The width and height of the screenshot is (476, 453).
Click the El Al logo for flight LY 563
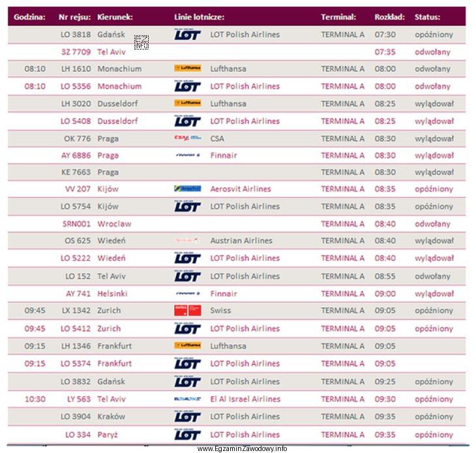(188, 399)
